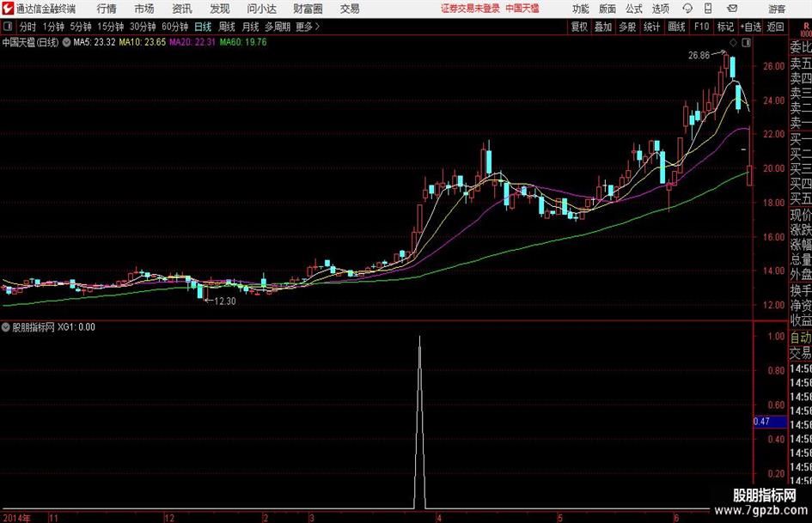The height and width of the screenshot is (523, 812).
Task: Open the mobile phone icon in title bar
Action: click(x=707, y=9)
